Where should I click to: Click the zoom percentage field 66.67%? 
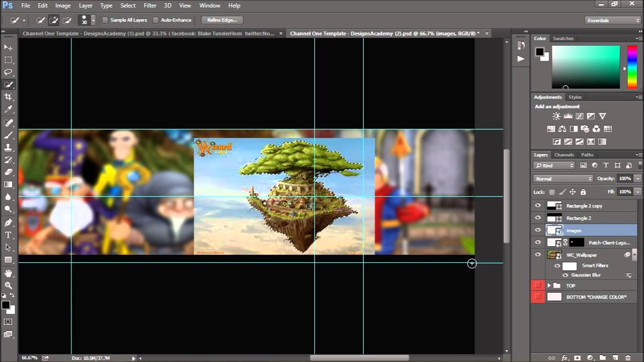[x=30, y=358]
